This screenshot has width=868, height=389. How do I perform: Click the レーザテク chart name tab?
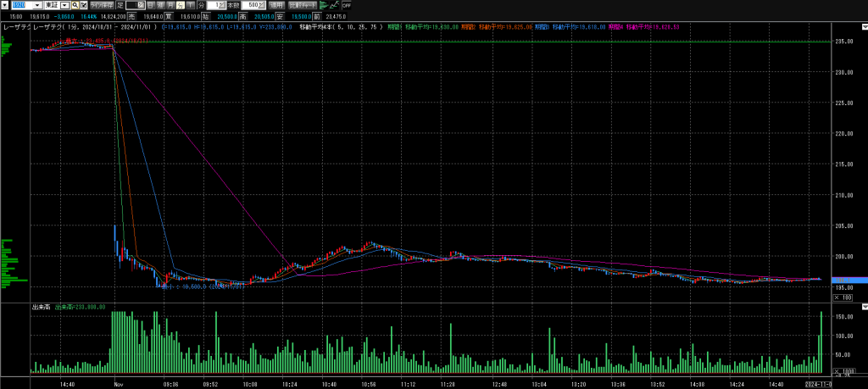click(x=16, y=27)
